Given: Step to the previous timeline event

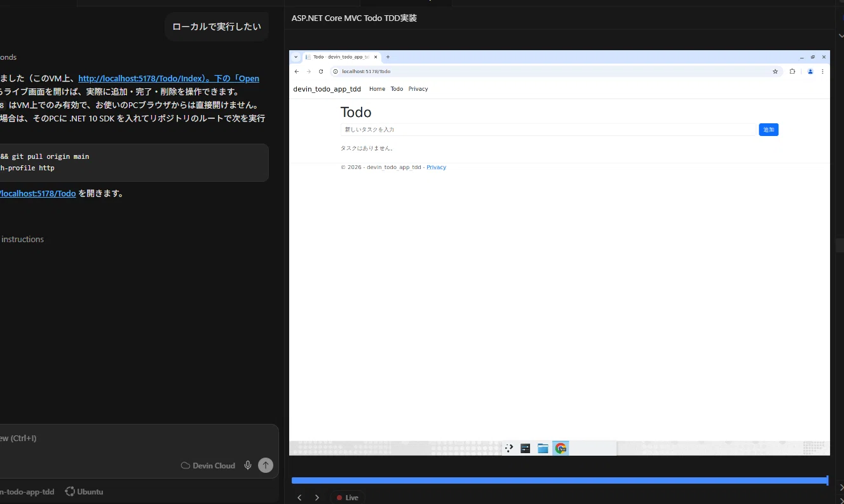Looking at the screenshot, I should pyautogui.click(x=299, y=498).
